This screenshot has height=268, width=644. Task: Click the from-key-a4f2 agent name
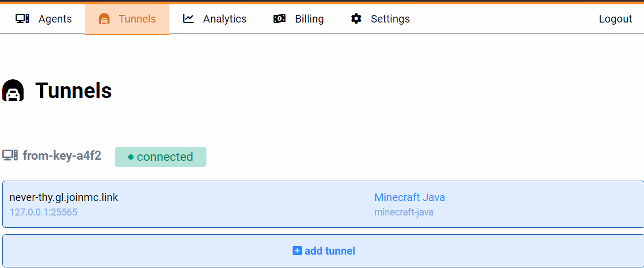(62, 156)
